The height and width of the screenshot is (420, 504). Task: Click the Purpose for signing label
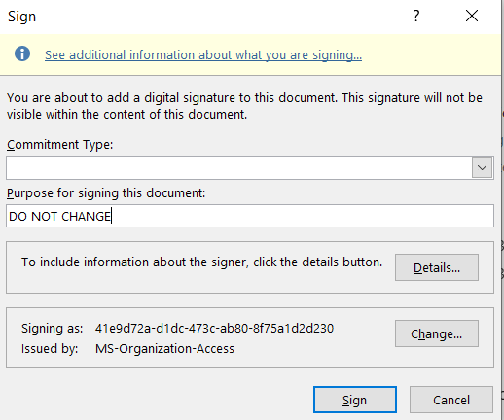106,193
